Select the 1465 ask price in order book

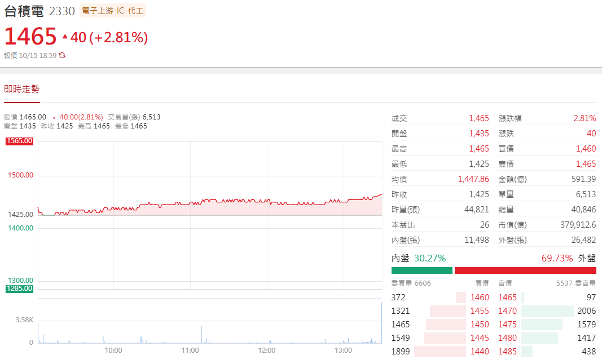(x=507, y=297)
